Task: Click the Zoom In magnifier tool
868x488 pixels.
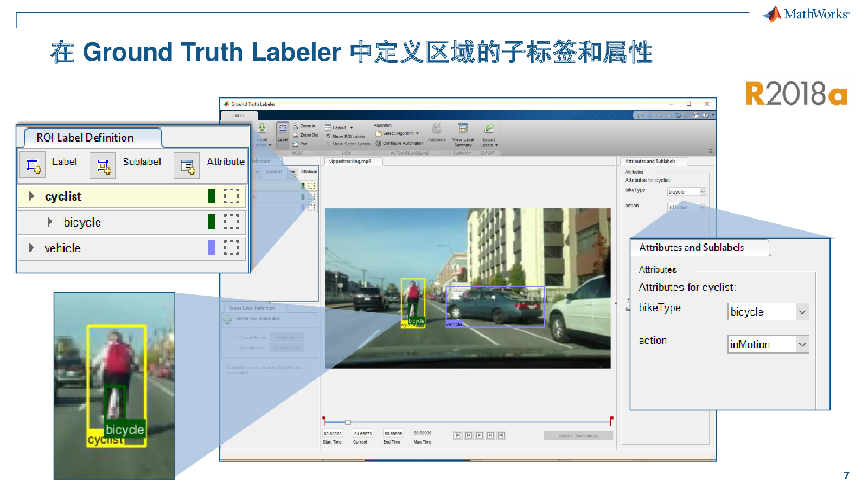Action: [x=296, y=126]
